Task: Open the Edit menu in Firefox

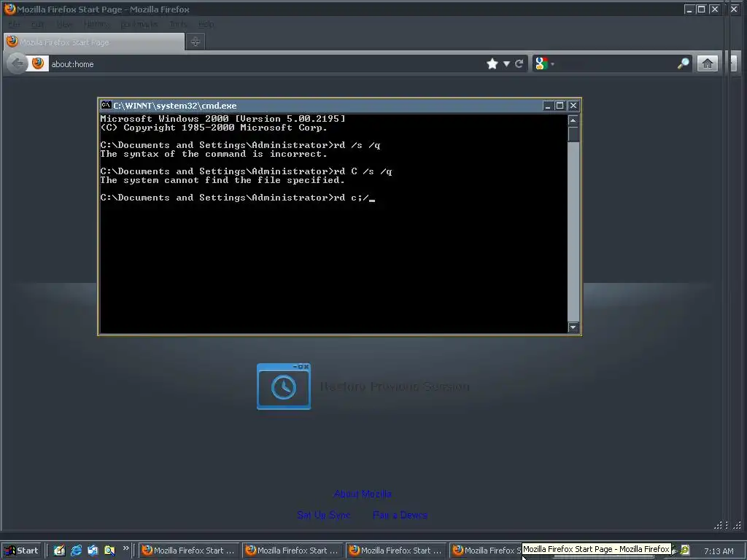Action: [x=38, y=24]
